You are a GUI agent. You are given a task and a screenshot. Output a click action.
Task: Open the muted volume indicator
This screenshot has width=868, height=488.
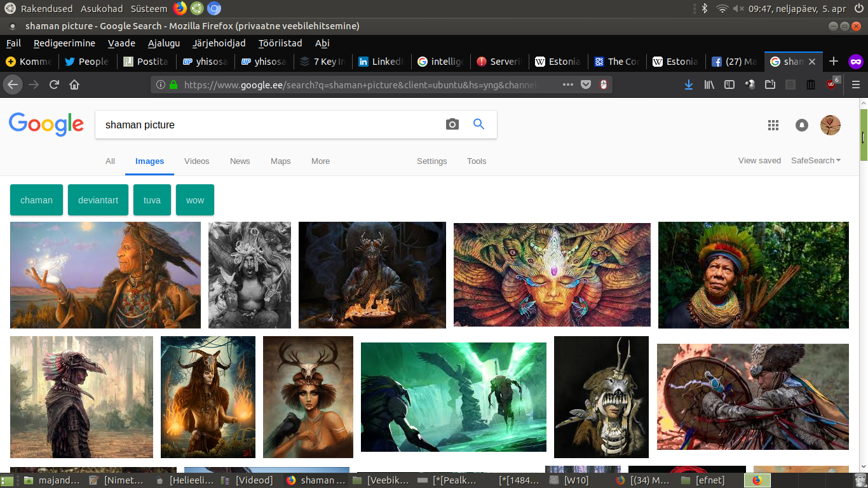pyautogui.click(x=738, y=8)
